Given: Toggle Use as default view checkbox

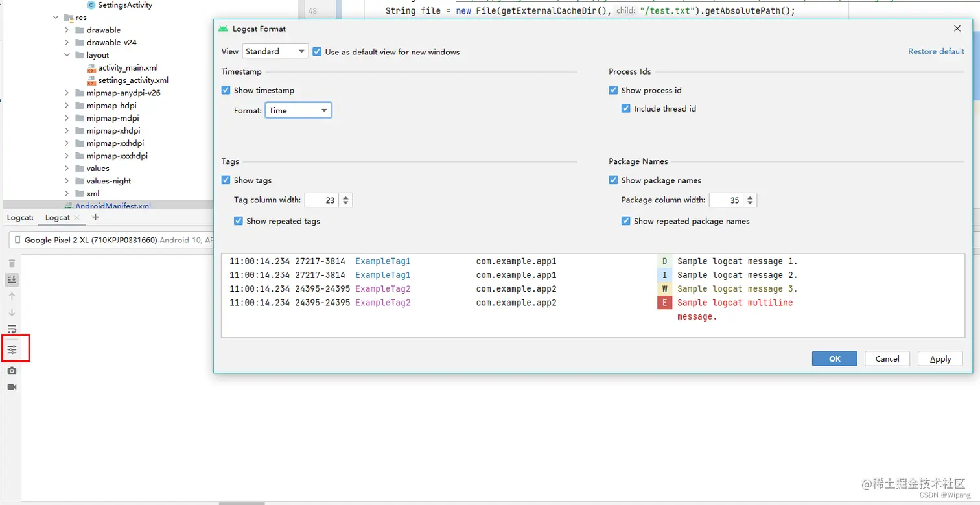Looking at the screenshot, I should [x=317, y=51].
